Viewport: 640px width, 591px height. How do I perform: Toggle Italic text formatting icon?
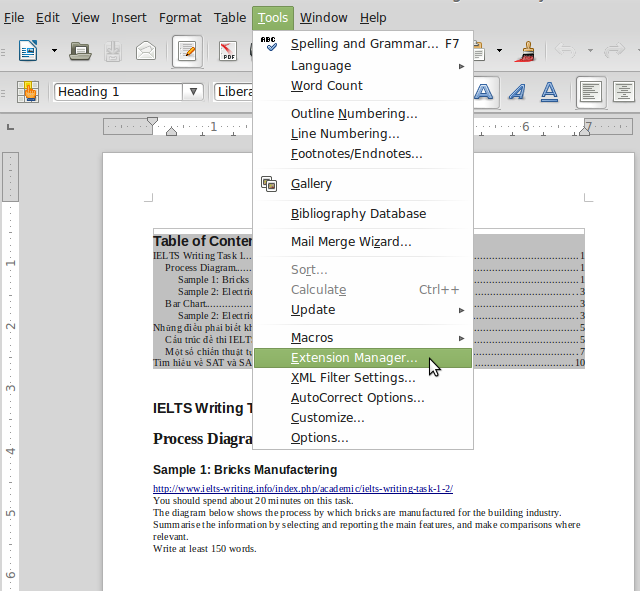tap(517, 92)
